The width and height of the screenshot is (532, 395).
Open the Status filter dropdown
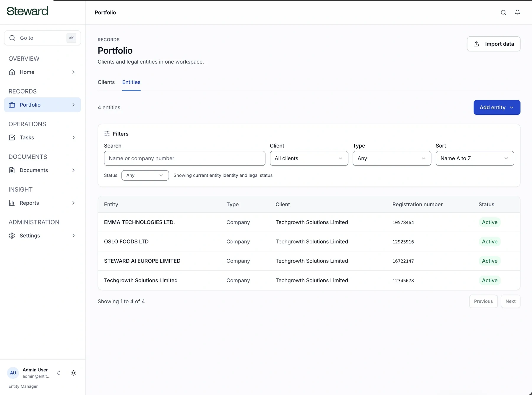[145, 175]
